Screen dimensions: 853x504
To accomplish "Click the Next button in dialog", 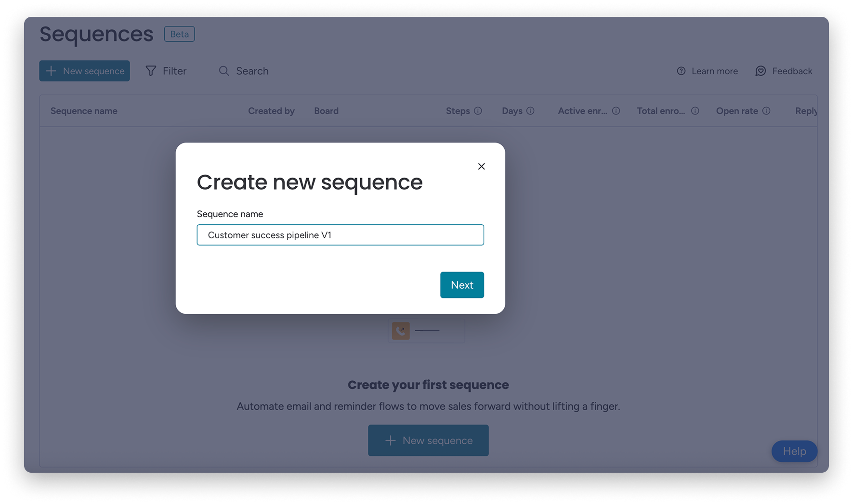I will point(462,285).
